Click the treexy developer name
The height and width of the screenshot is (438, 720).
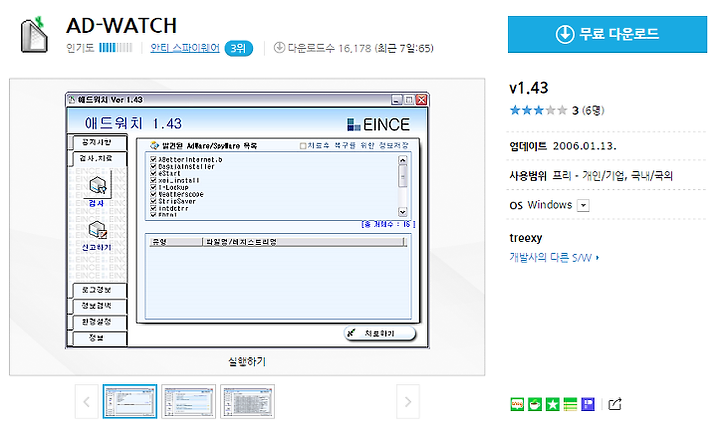[526, 238]
